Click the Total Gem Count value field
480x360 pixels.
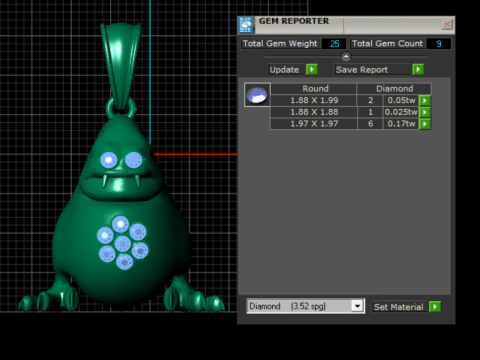click(x=439, y=44)
